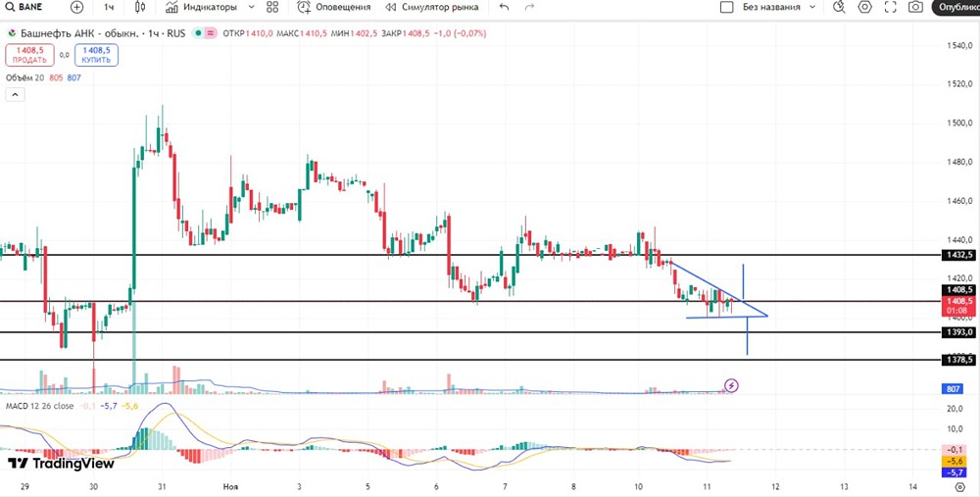Image resolution: width=980 pixels, height=497 pixels.
Task: Change the 1ч timeframe interval
Action: (x=109, y=8)
